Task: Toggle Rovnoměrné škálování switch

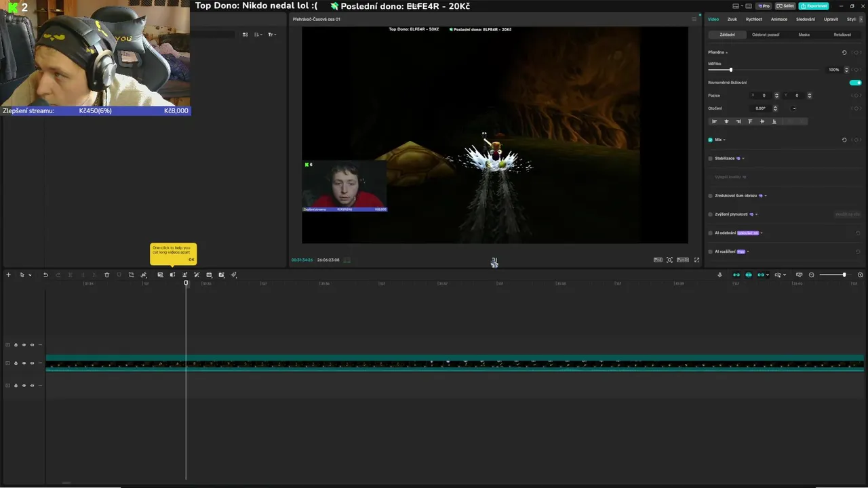Action: pyautogui.click(x=856, y=83)
